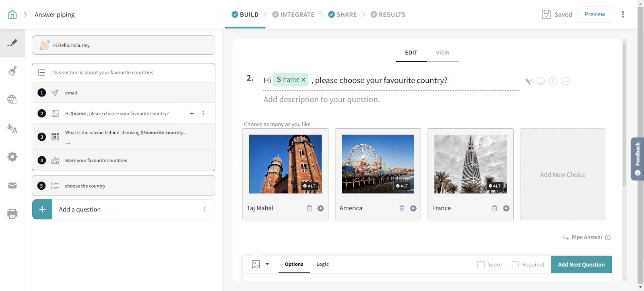
Task: Remove the $name piped variable tag
Action: [x=303, y=80]
